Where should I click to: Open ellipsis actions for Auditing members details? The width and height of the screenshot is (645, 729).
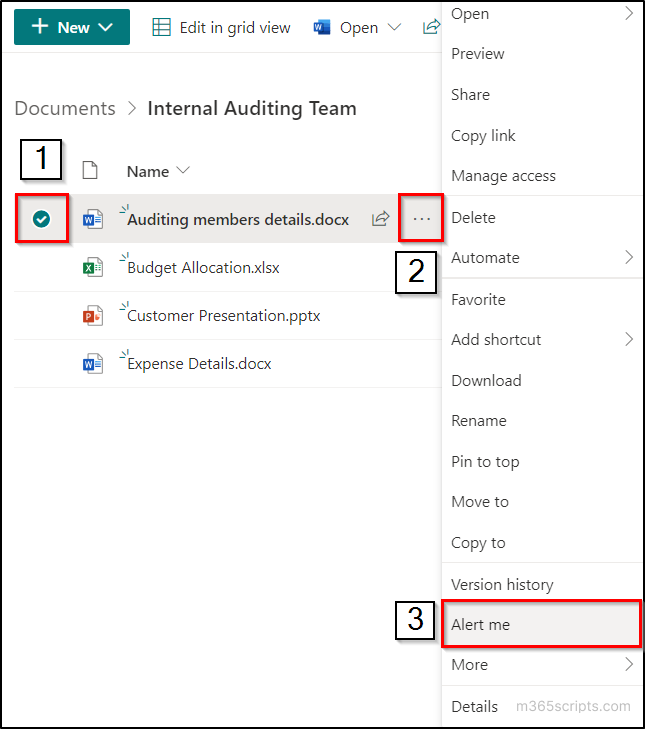[x=421, y=219]
